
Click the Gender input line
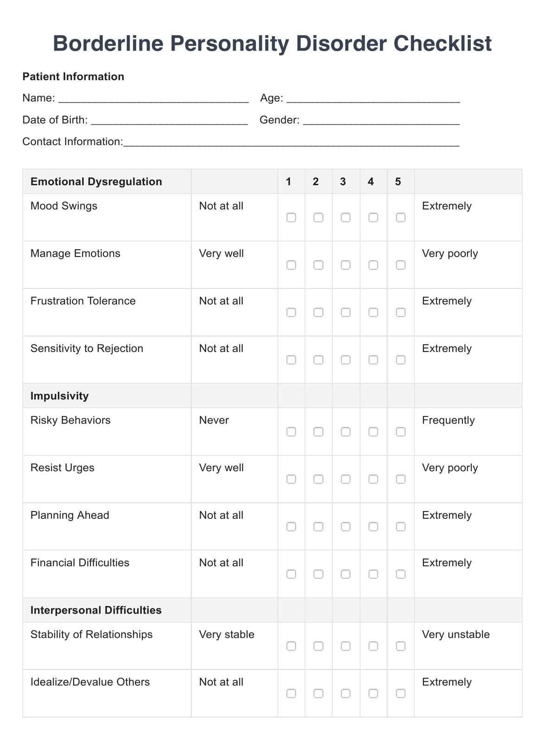click(381, 121)
